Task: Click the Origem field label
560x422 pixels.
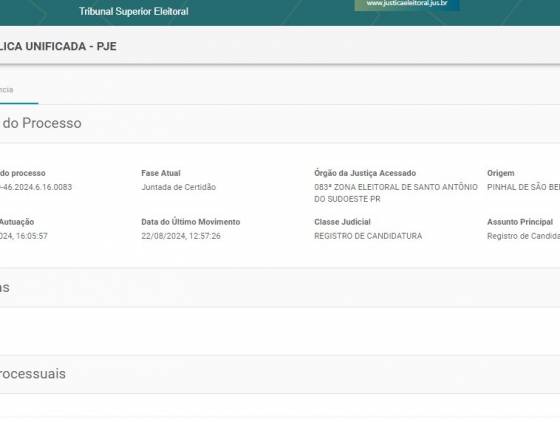Action: point(501,173)
